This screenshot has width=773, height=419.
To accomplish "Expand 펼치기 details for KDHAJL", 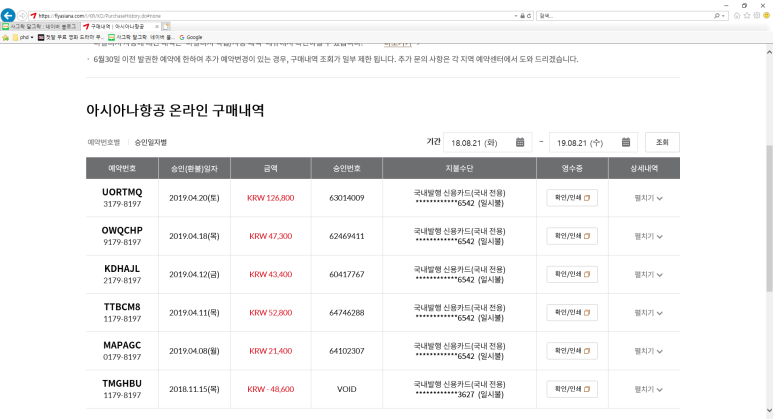I will (x=648, y=275).
